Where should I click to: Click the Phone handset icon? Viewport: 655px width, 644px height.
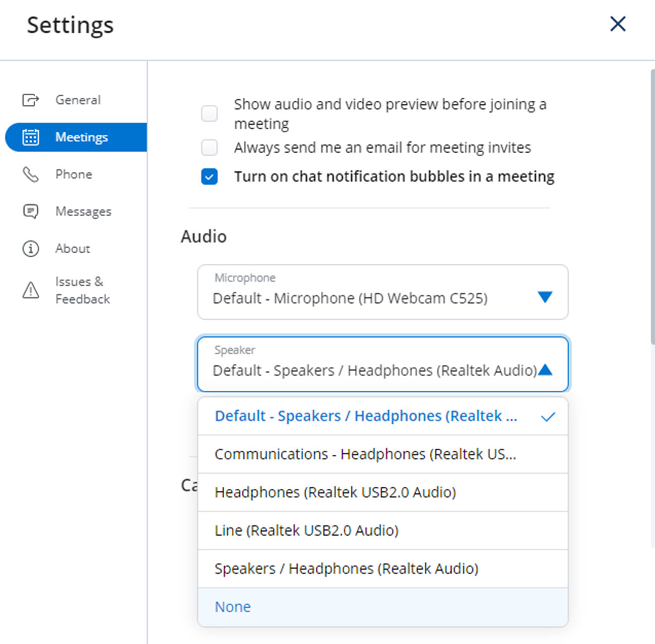(x=31, y=175)
